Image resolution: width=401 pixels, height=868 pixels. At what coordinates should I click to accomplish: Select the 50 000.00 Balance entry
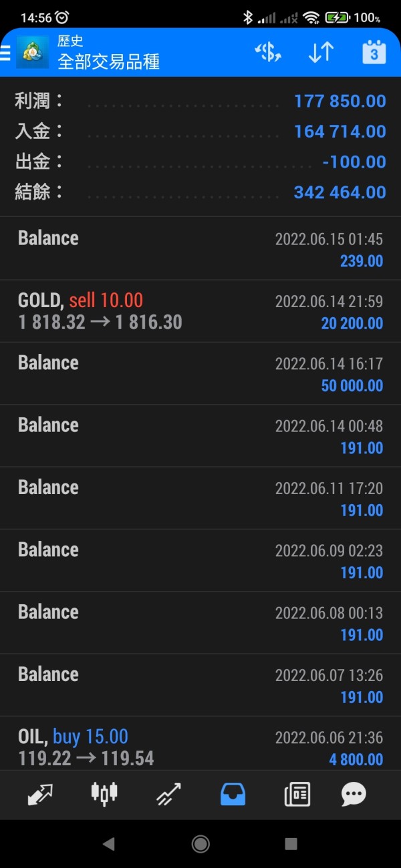[x=200, y=374]
